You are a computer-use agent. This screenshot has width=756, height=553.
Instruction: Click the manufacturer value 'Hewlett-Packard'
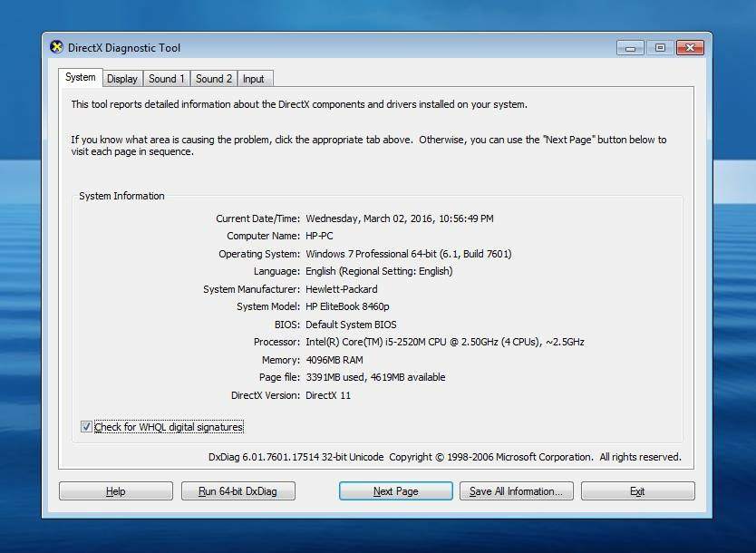[x=342, y=289]
